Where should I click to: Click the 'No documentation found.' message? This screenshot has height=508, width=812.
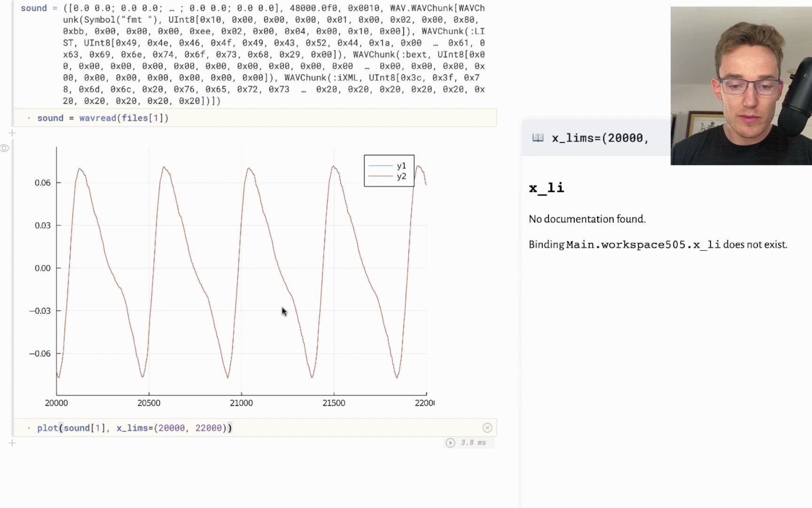pyautogui.click(x=587, y=219)
